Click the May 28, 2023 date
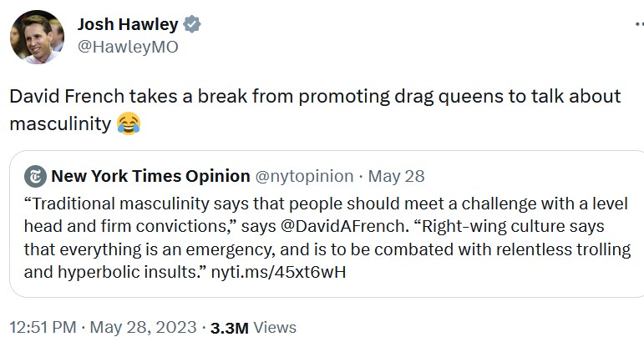 pos(144,328)
